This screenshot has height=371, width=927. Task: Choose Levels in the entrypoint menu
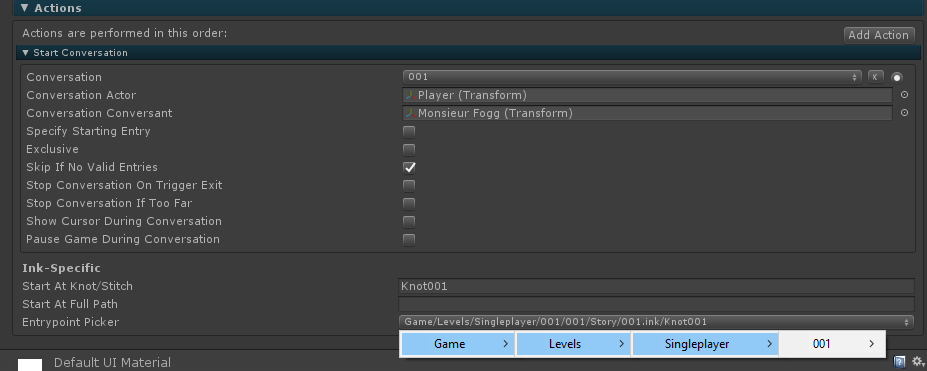click(573, 344)
